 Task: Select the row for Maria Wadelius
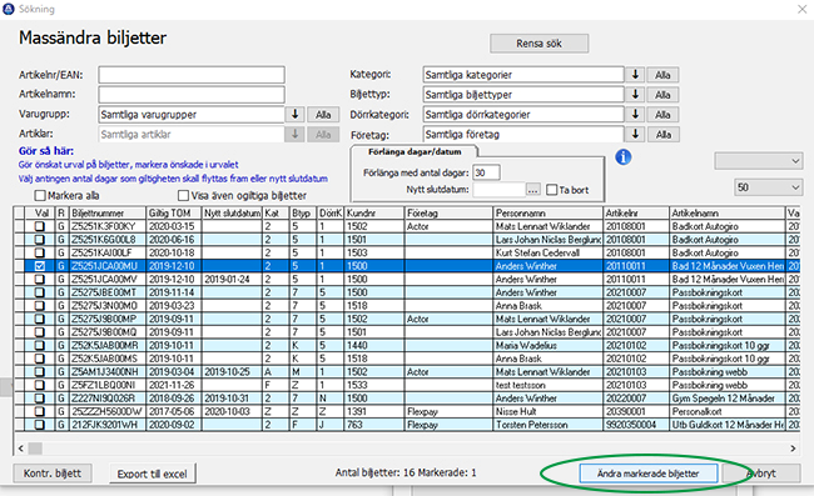click(x=406, y=345)
